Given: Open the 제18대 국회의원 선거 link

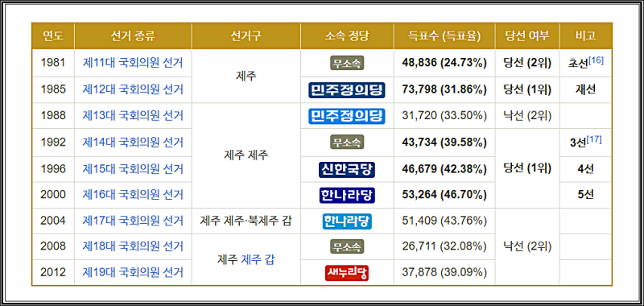Looking at the screenshot, I should [x=133, y=246].
